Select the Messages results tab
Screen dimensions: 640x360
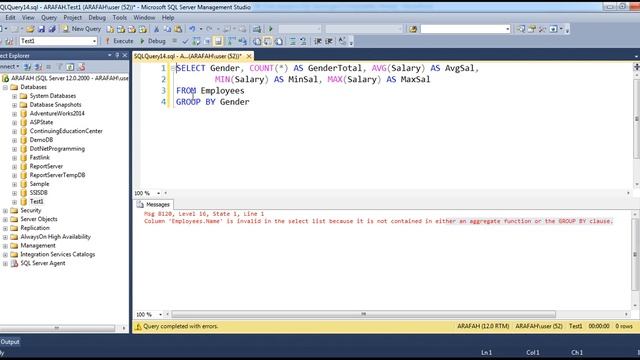(x=153, y=204)
